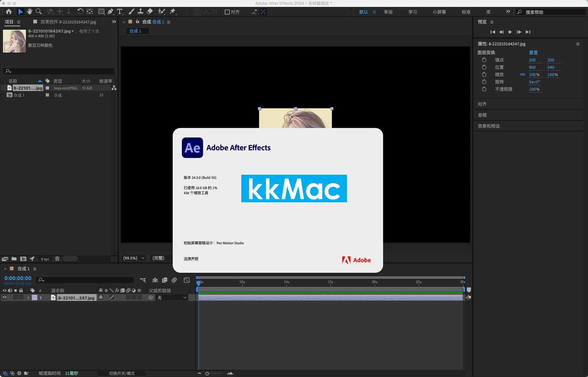Open 8 bpc color depth settings
Screen dimensions: 588x377
(x=45, y=259)
